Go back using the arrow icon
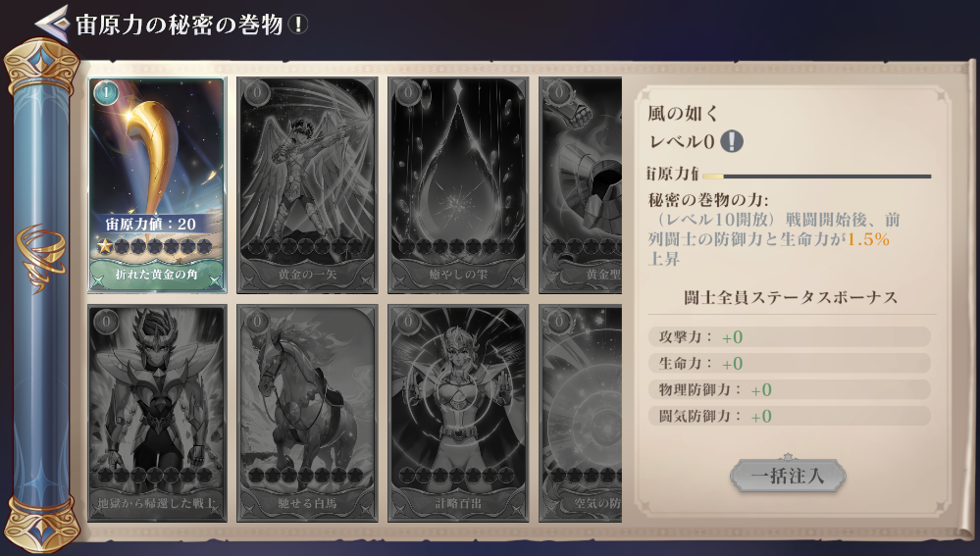The image size is (980, 556). pyautogui.click(x=52, y=24)
